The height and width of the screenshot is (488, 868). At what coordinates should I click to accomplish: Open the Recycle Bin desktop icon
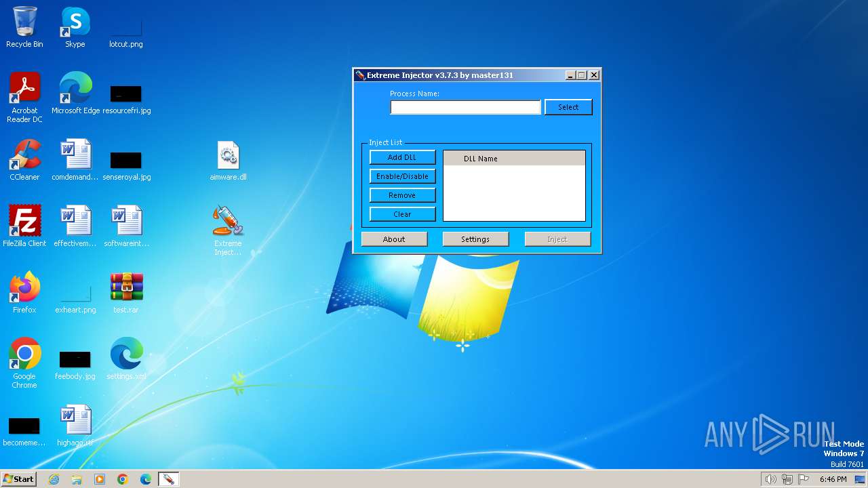click(x=24, y=27)
